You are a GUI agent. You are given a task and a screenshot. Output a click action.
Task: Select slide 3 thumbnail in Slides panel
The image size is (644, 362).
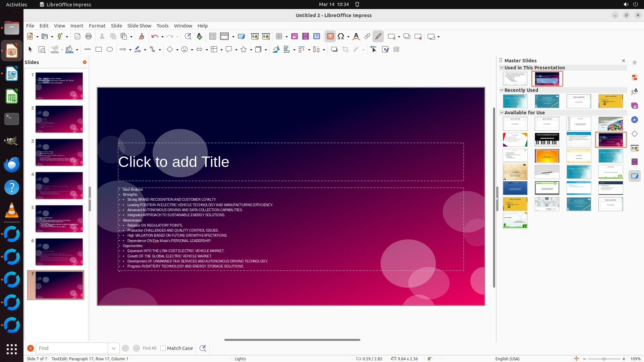pyautogui.click(x=59, y=153)
